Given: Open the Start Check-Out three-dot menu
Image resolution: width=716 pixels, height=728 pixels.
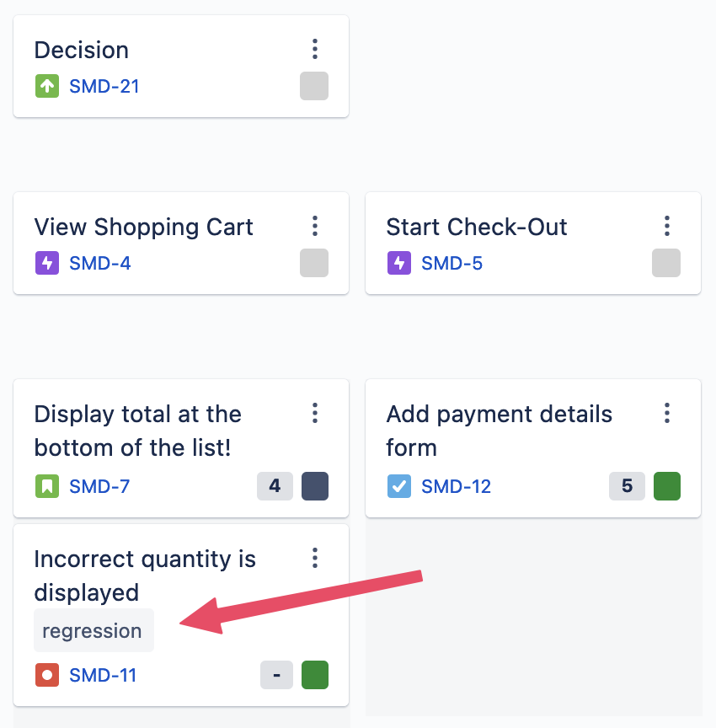Looking at the screenshot, I should [x=667, y=226].
